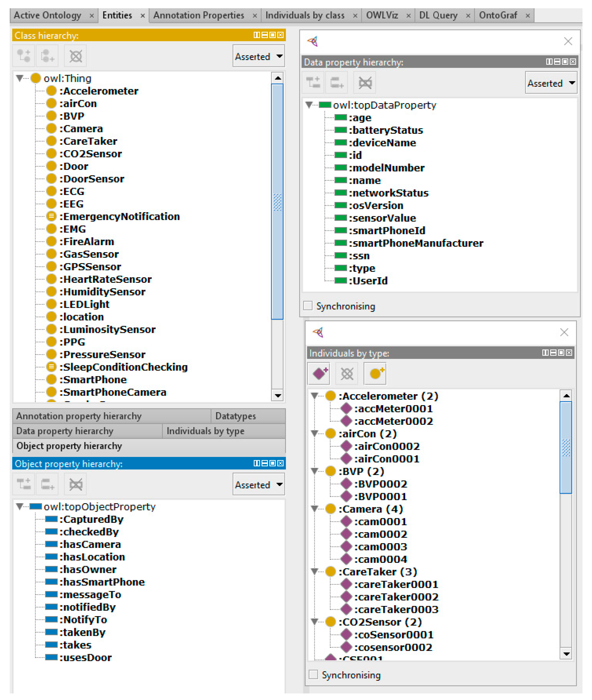Collapse the owl:Thing tree node
The image size is (592, 700).
pyautogui.click(x=19, y=78)
